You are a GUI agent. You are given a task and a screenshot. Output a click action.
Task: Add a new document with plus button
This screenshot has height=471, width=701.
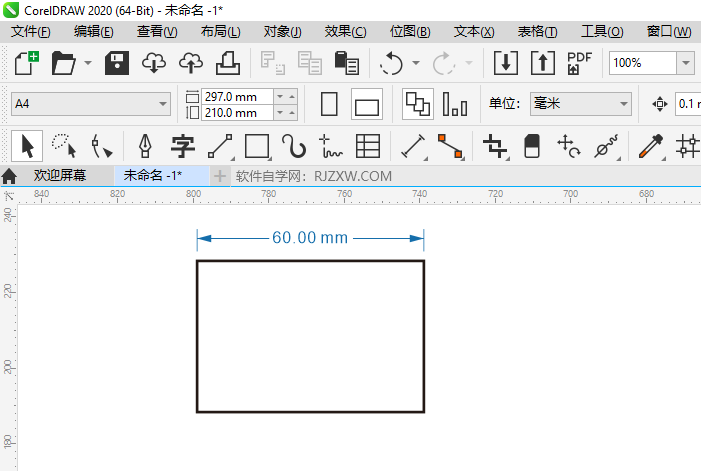[x=220, y=176]
